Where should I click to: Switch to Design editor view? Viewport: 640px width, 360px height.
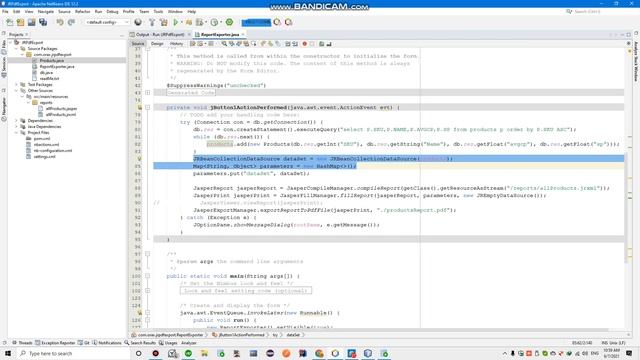click(x=157, y=44)
